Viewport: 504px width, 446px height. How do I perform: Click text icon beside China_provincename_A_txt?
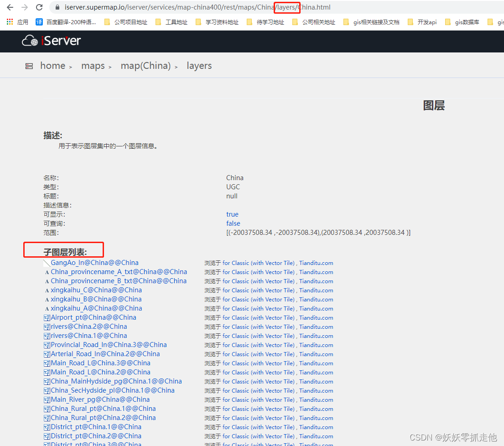point(47,273)
